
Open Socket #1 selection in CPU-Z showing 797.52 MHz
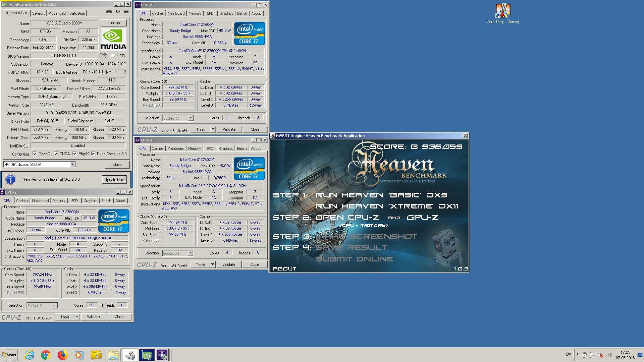tap(178, 118)
